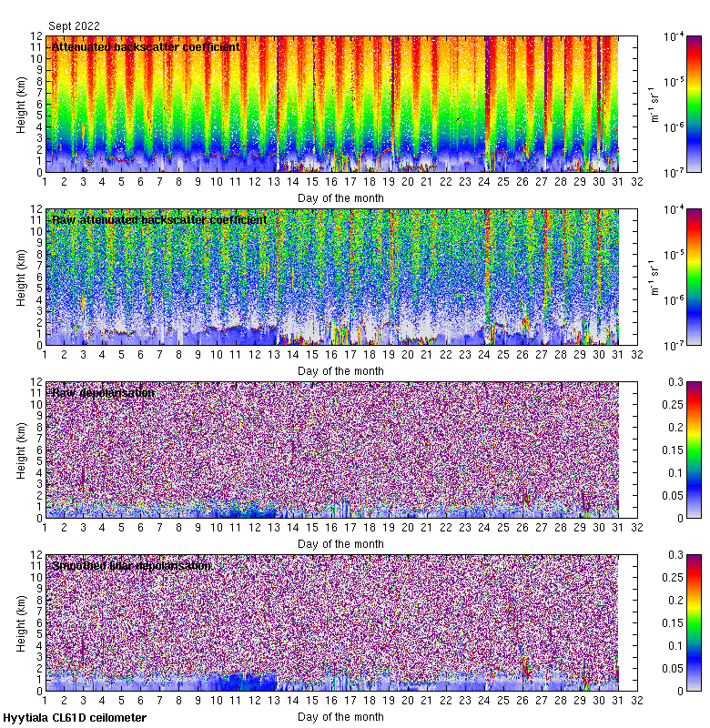Click the "Smoothed lidar depolarisation" panel title
Screen dimensions: 710x728
[132, 566]
